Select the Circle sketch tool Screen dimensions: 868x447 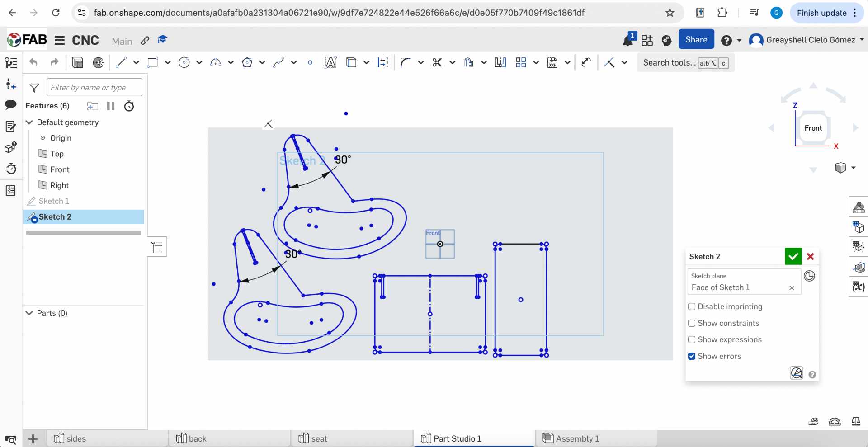184,62
